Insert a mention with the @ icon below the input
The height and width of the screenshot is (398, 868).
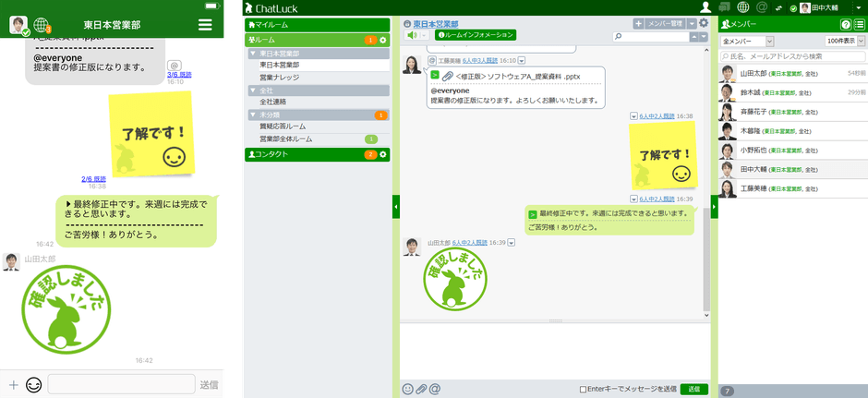pos(435,389)
